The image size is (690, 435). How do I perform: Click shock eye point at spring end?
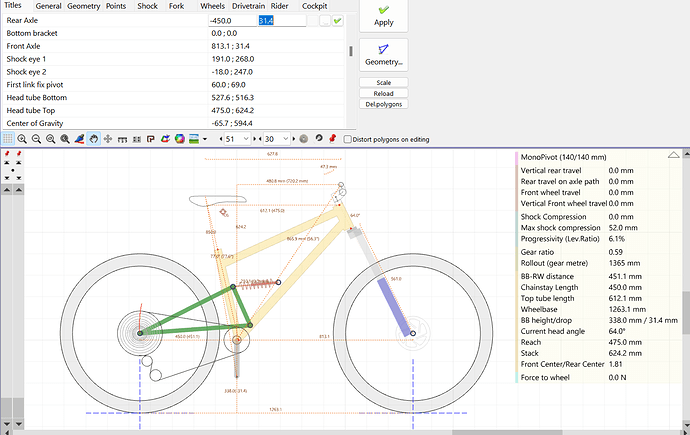click(x=278, y=282)
